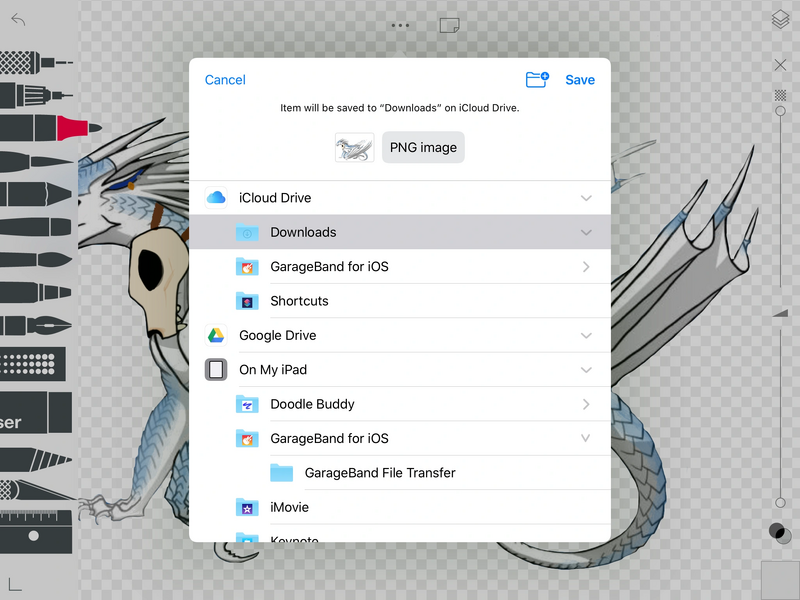This screenshot has width=800, height=600.
Task: Expand the Doodle Buddy folder
Action: tap(586, 405)
